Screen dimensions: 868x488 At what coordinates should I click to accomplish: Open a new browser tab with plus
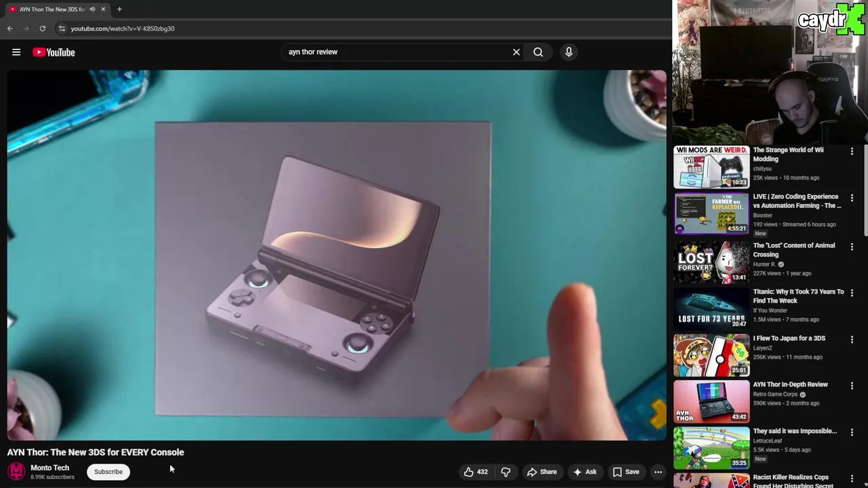click(x=119, y=9)
